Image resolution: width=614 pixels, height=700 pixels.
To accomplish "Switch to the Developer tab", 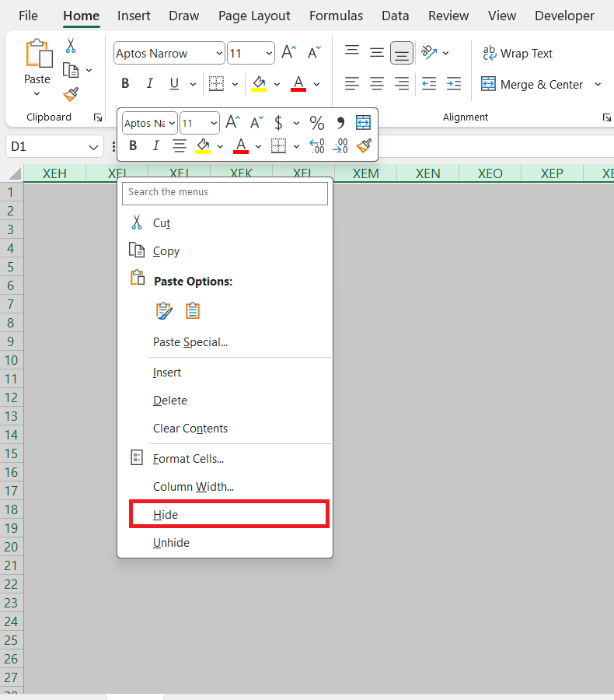I will (564, 16).
